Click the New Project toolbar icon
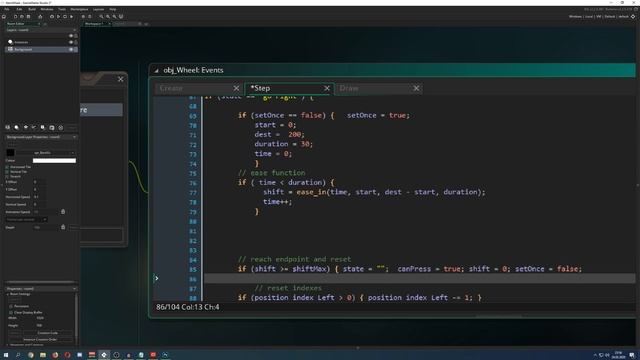 pos(16,17)
